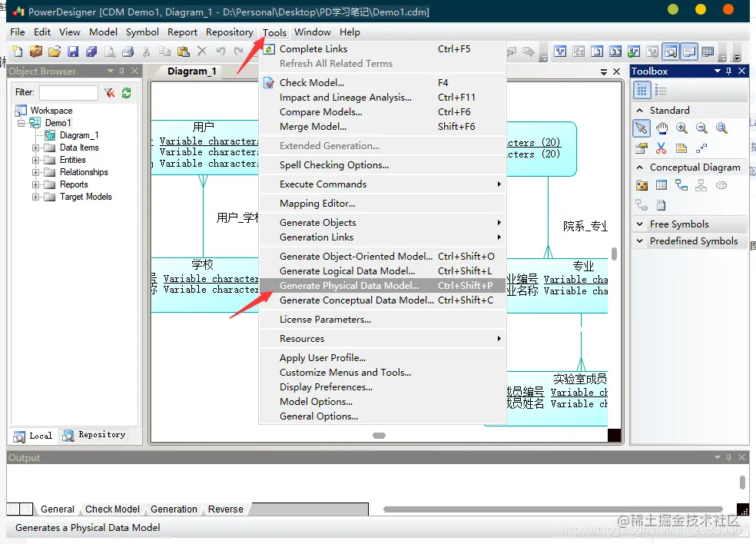Choose General Options from Tools menu
756x544 pixels.
click(x=383, y=416)
